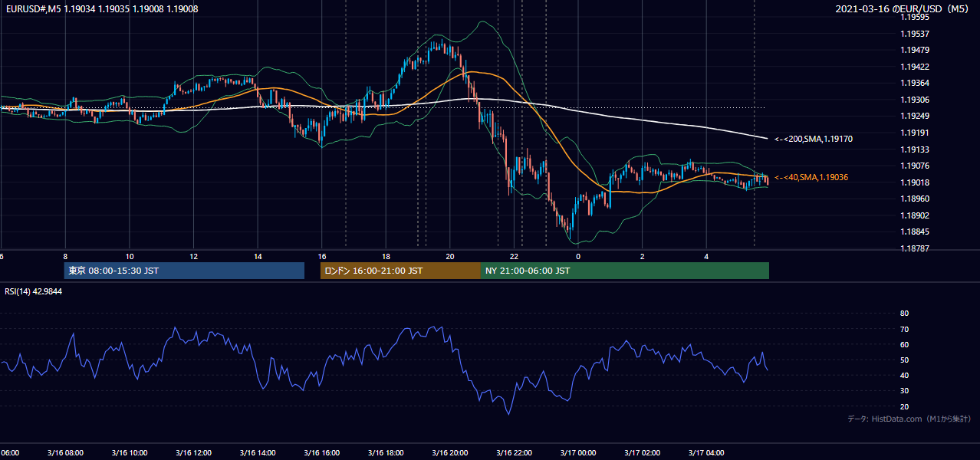This screenshot has height=460, width=980.
Task: Click hour label 8 under price chart
Action: 65,256
